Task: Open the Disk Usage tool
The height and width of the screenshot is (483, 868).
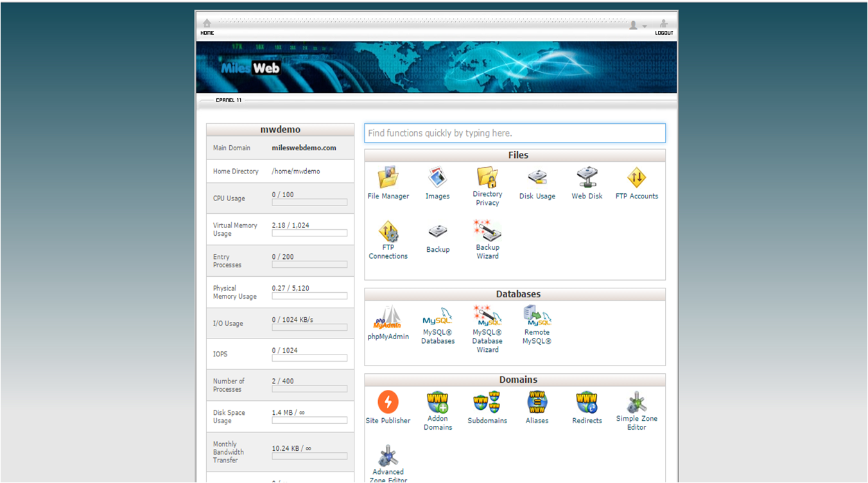Action: (537, 177)
